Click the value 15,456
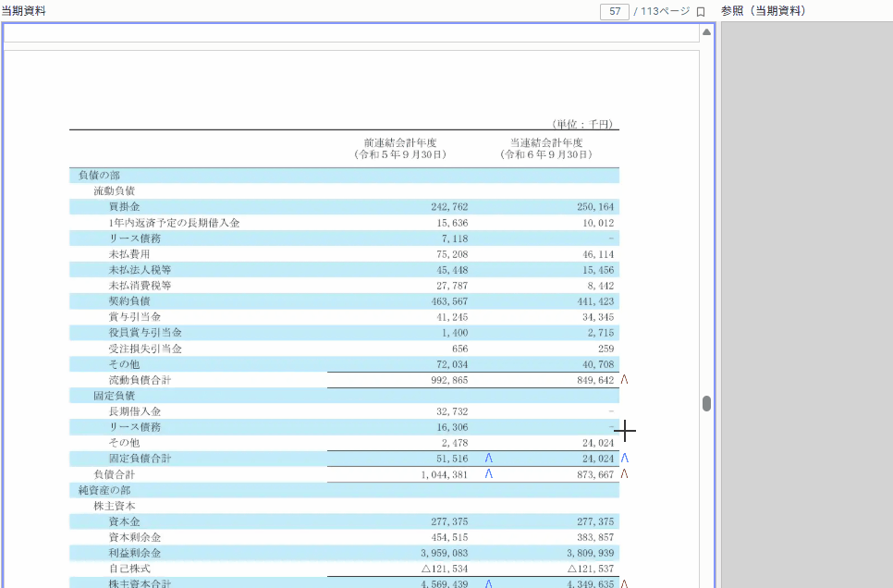Viewport: 893px width, 588px height. 598,270
